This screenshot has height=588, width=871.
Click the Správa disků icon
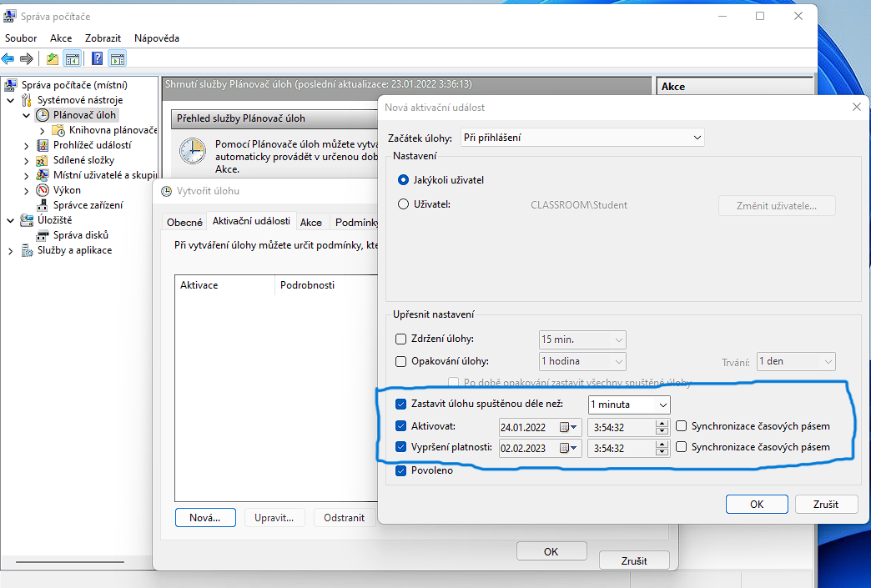[44, 235]
